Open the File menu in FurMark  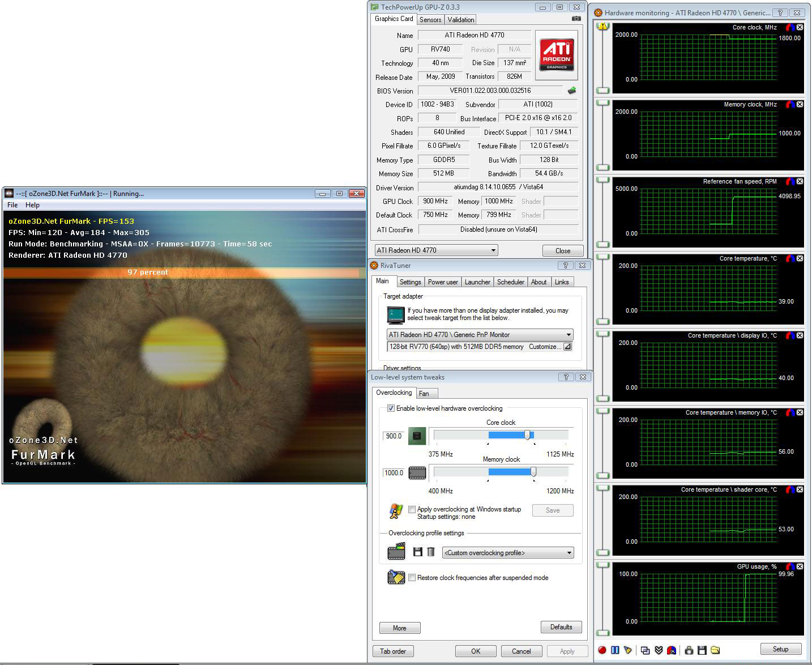pos(12,205)
